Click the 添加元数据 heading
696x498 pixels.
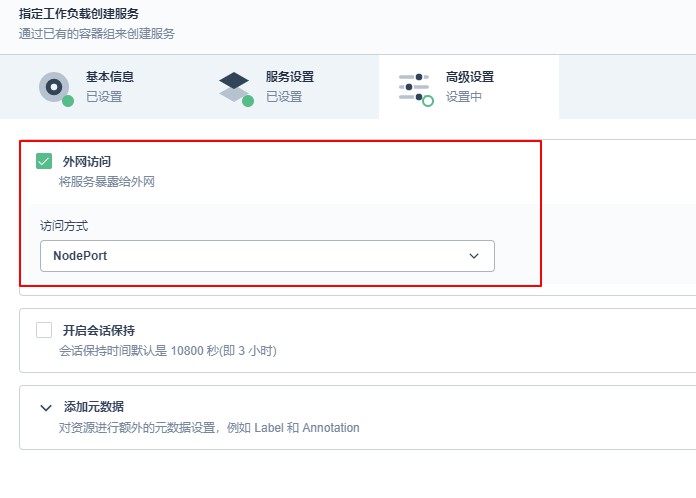tap(94, 407)
